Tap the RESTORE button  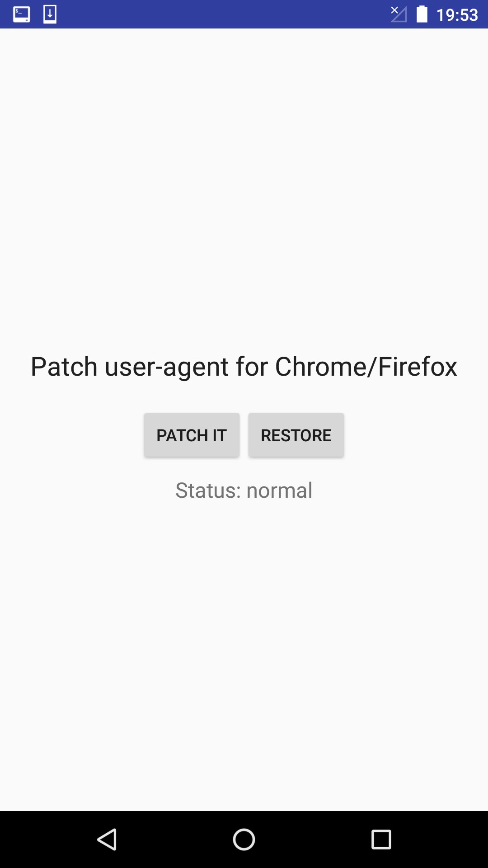coord(296,435)
